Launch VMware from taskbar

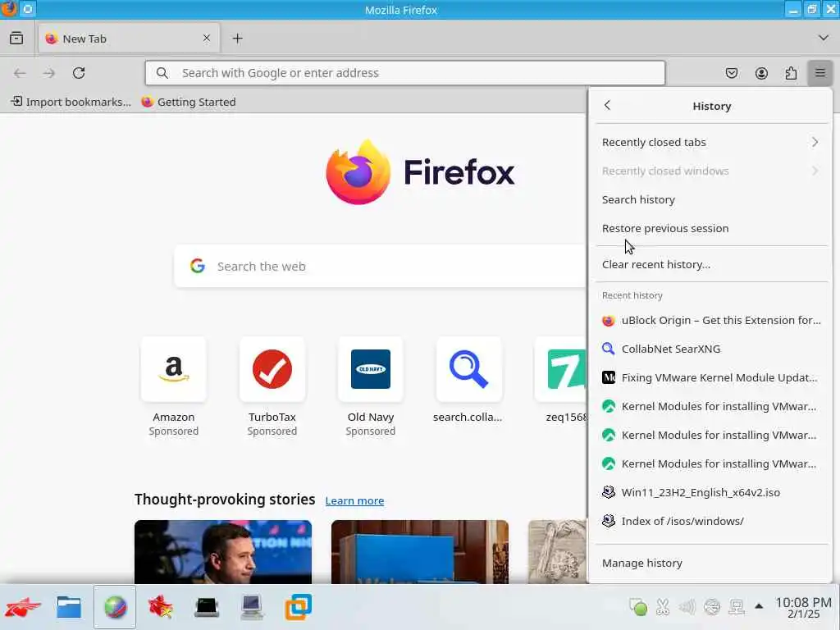tap(298, 607)
